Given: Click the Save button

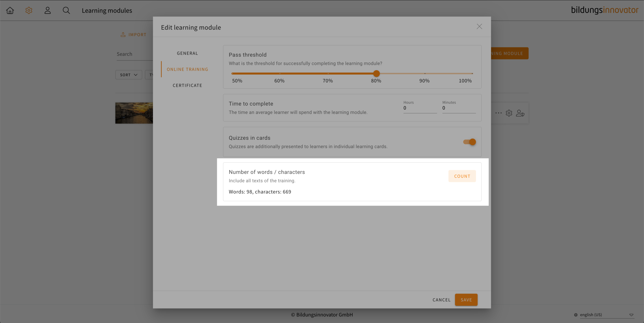Looking at the screenshot, I should (x=466, y=300).
